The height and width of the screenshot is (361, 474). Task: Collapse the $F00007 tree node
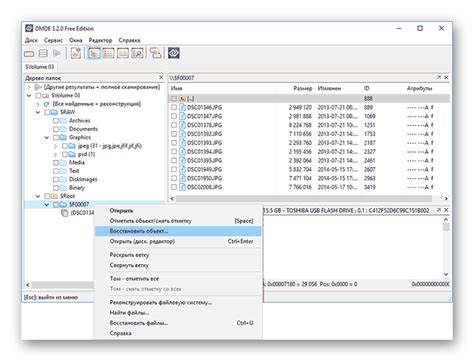[x=47, y=204]
